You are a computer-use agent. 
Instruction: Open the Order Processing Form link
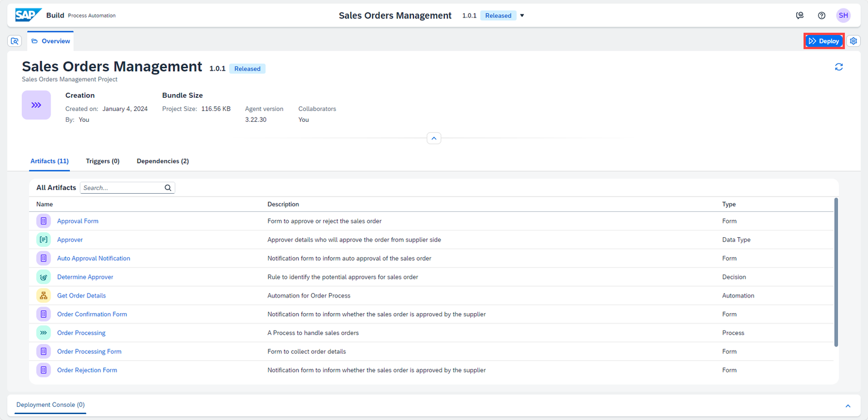[89, 351]
